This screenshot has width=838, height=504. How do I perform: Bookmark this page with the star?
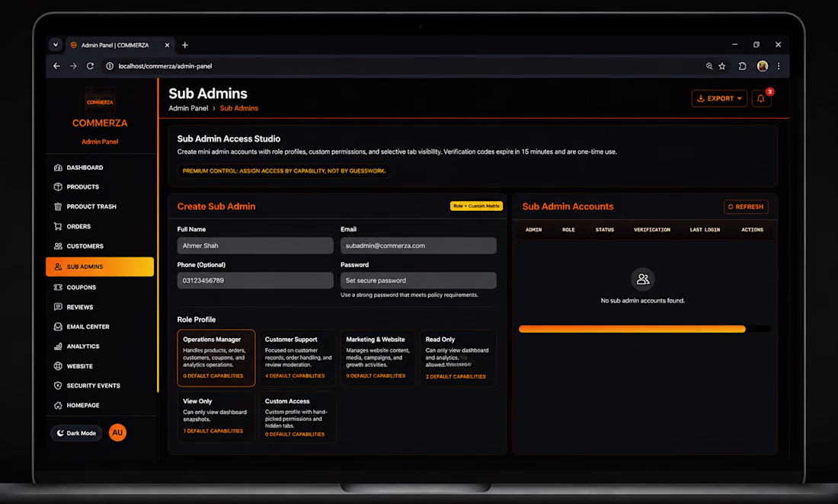[722, 66]
